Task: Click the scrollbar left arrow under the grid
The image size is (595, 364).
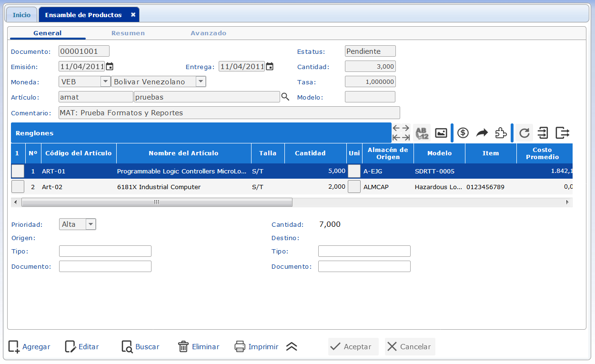Action: pyautogui.click(x=16, y=202)
